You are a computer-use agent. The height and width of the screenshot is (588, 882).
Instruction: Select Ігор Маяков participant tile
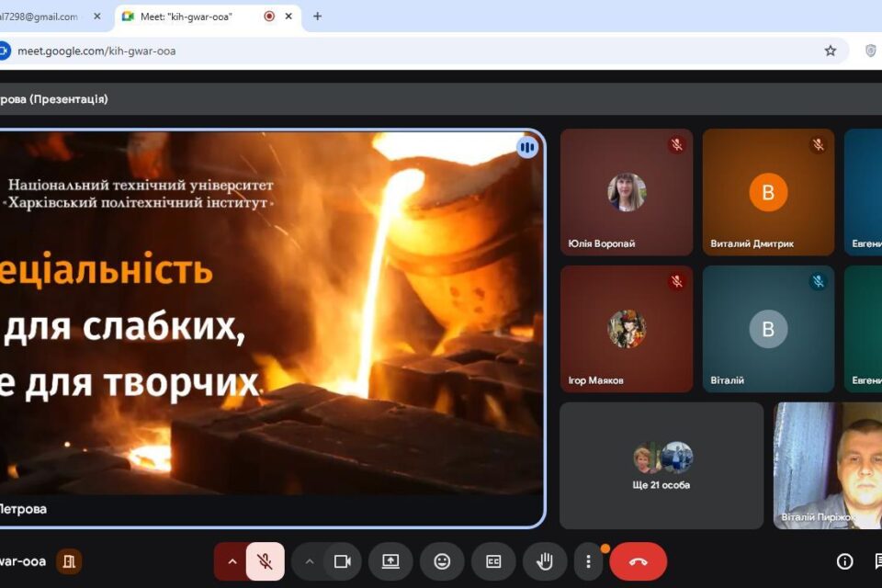coord(627,329)
